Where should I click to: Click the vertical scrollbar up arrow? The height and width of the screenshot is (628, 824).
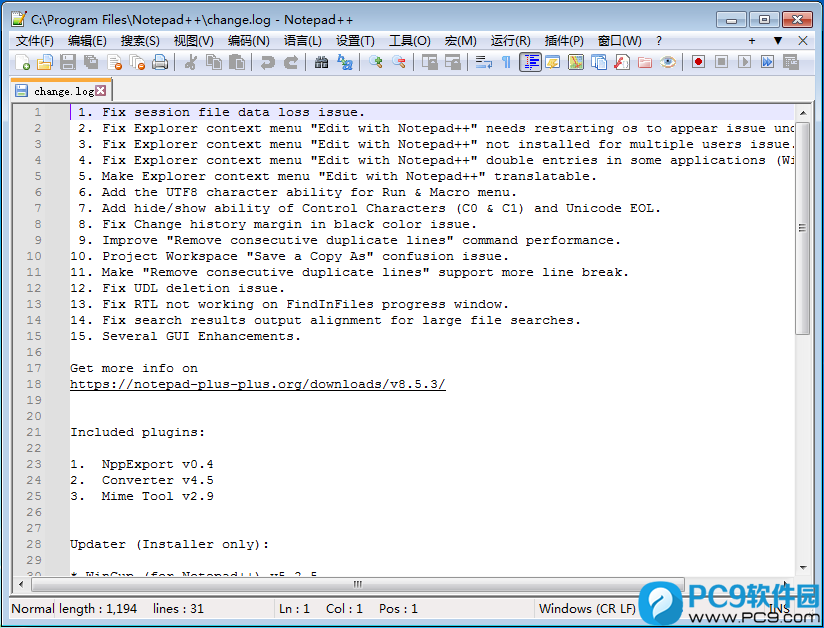[802, 113]
